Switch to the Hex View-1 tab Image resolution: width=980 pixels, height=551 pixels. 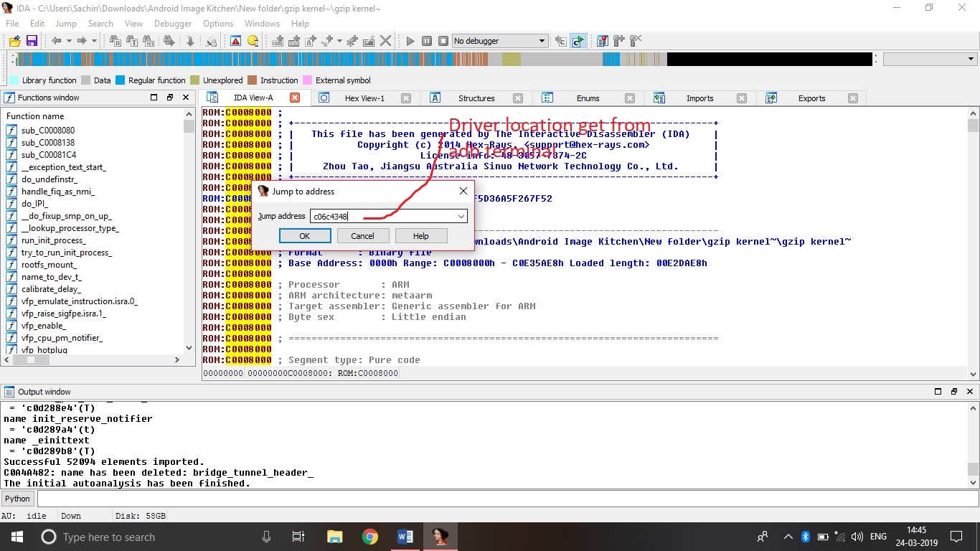(364, 98)
